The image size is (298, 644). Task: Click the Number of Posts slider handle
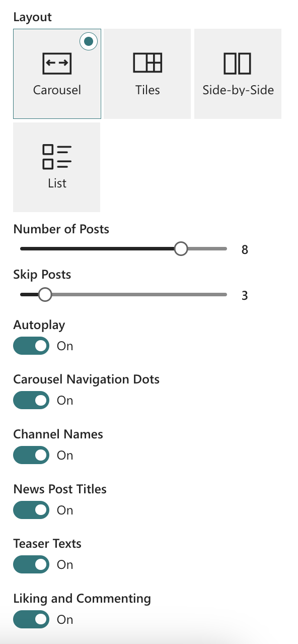pos(181,249)
